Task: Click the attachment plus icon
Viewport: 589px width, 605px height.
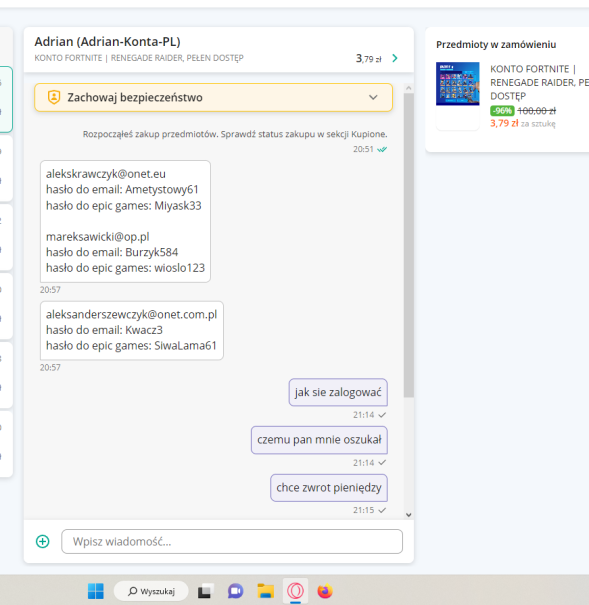Action: coord(43,541)
